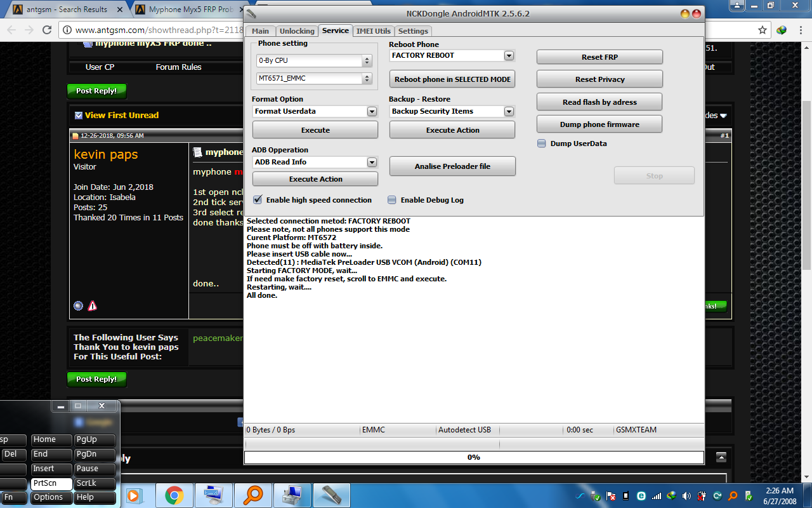Click the globe extension icon in Chrome
This screenshot has height=508, width=812.
(x=782, y=30)
